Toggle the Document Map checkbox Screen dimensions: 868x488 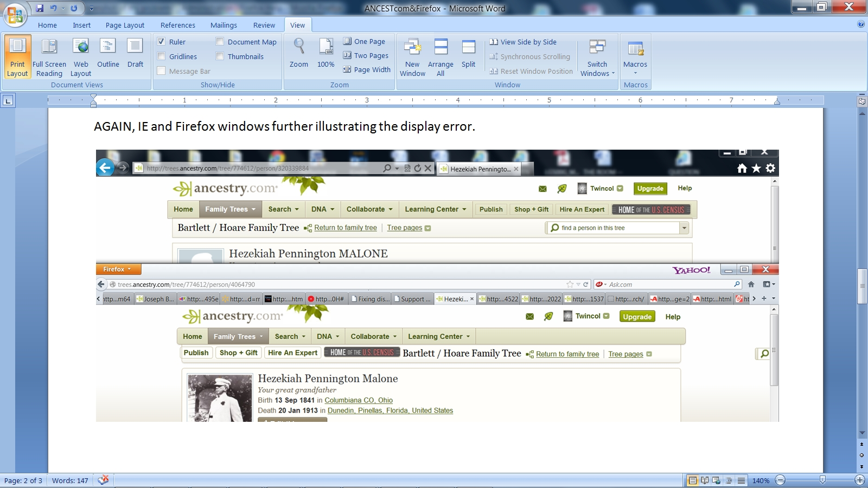(220, 42)
